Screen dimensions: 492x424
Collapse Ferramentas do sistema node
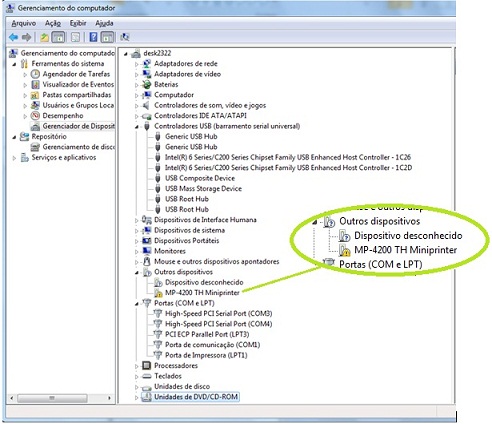(14, 64)
